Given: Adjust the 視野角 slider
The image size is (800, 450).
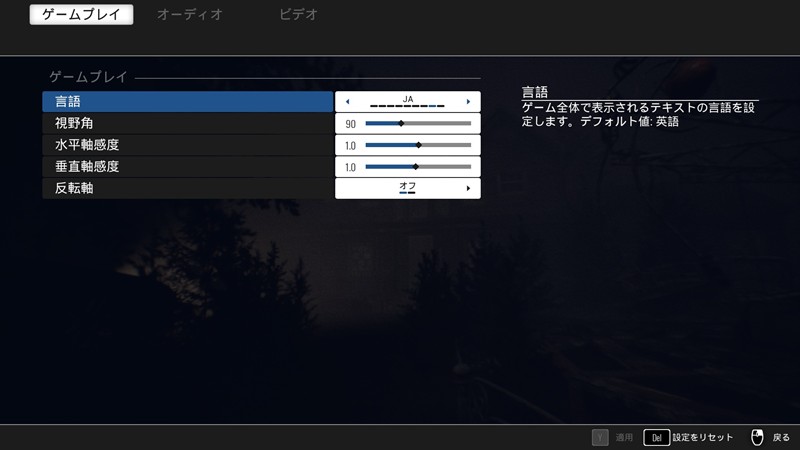Looking at the screenshot, I should click(x=418, y=123).
